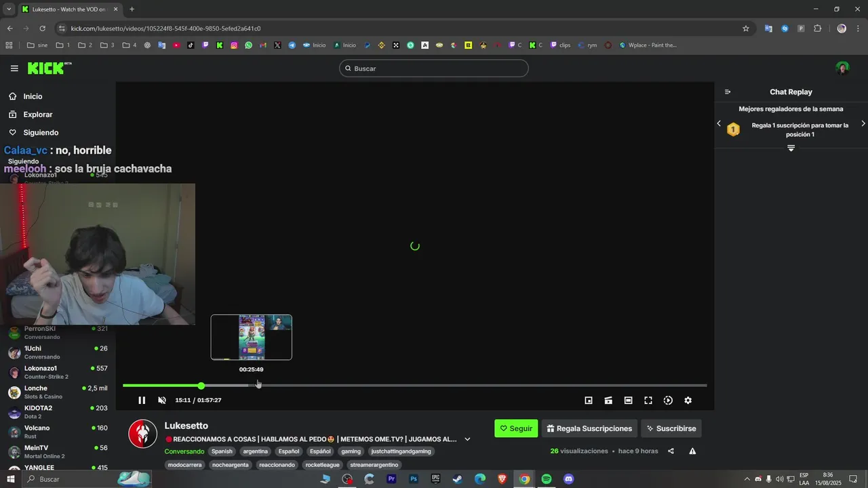Open PerronSKI channel in sidebar
The width and height of the screenshot is (868, 488).
point(58,332)
